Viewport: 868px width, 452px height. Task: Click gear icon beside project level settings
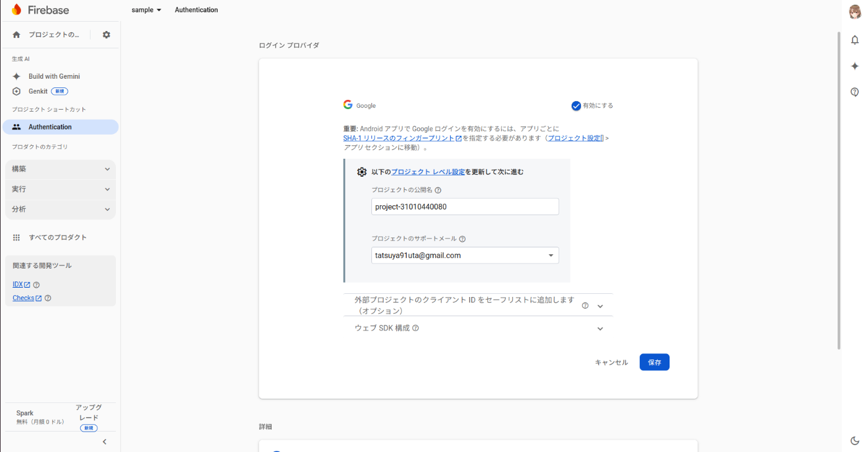362,172
